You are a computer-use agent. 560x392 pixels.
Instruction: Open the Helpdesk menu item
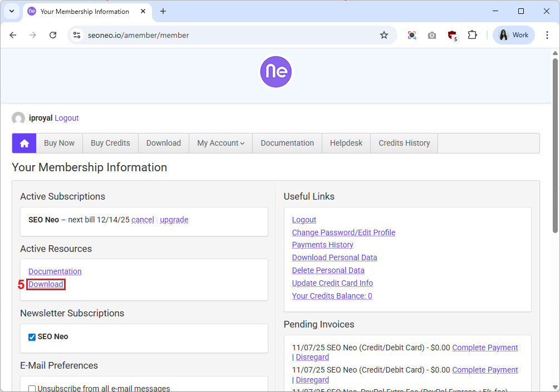pyautogui.click(x=346, y=143)
